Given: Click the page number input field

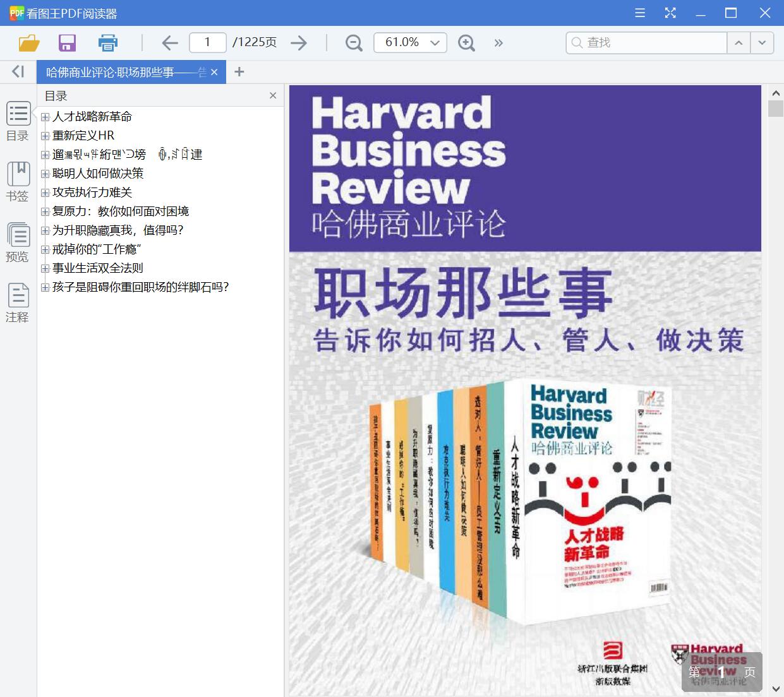Looking at the screenshot, I should [207, 42].
